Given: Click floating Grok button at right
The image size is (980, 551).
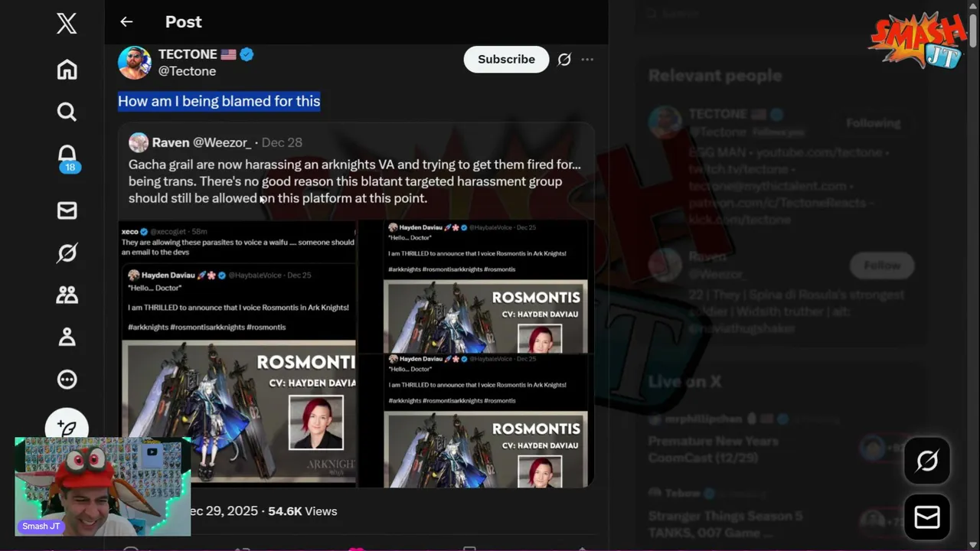Looking at the screenshot, I should coord(927,461).
